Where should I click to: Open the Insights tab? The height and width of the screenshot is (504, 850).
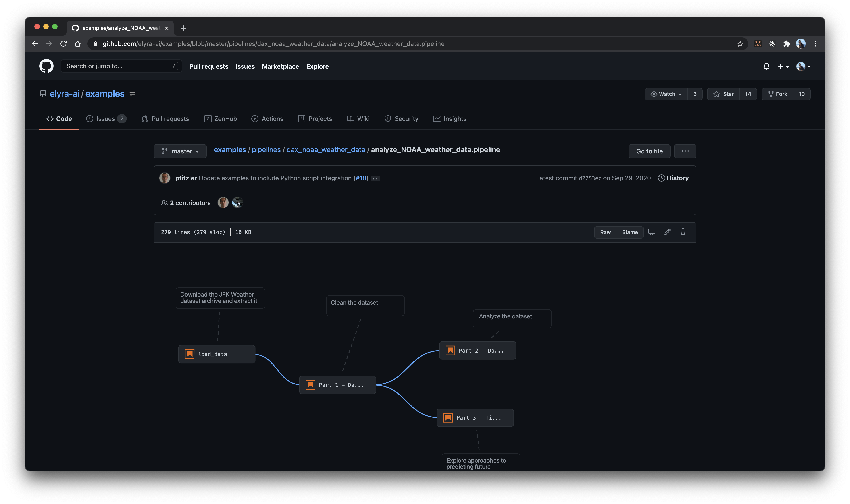[x=450, y=118]
